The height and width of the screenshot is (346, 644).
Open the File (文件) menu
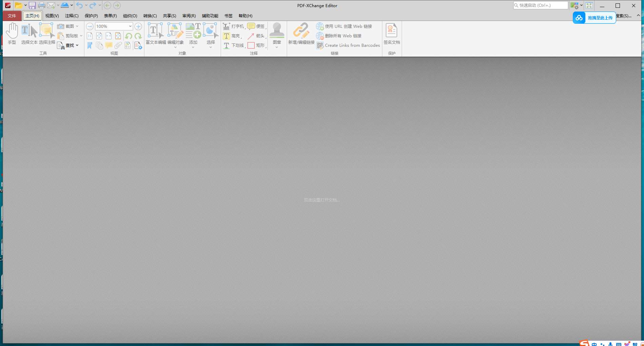(x=12, y=16)
